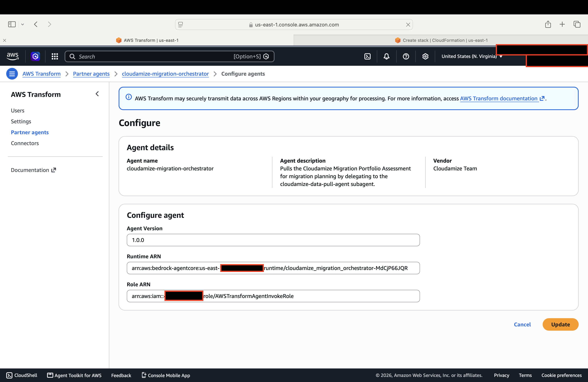Viewport: 588px width, 382px height.
Task: Click the page reader icon in address bar
Action: click(181, 25)
